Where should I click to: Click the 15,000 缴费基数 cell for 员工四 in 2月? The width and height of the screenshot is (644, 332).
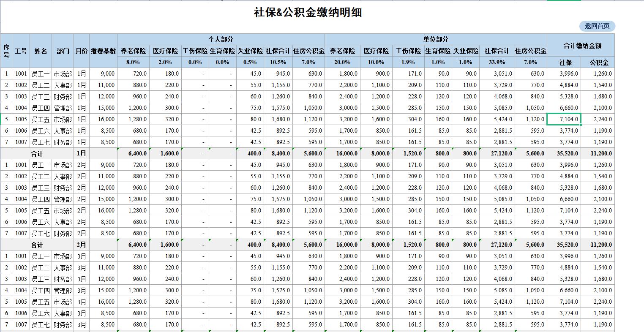coord(103,199)
